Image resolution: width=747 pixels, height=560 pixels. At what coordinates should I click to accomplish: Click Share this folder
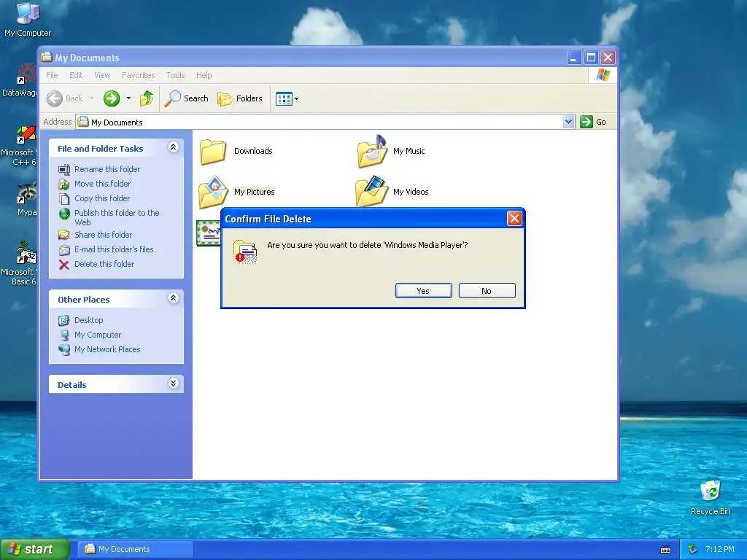[103, 235]
